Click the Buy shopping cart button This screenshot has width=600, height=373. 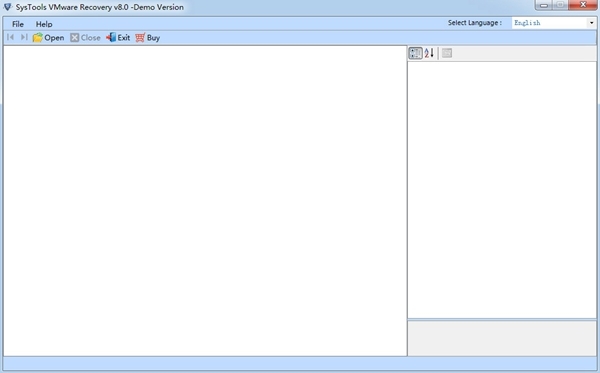pos(148,37)
